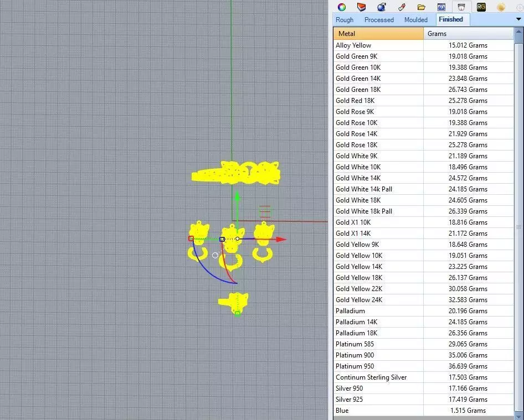Screen dimensions: 524x420
Task: Sort by the Metal column header
Action: pyautogui.click(x=378, y=33)
